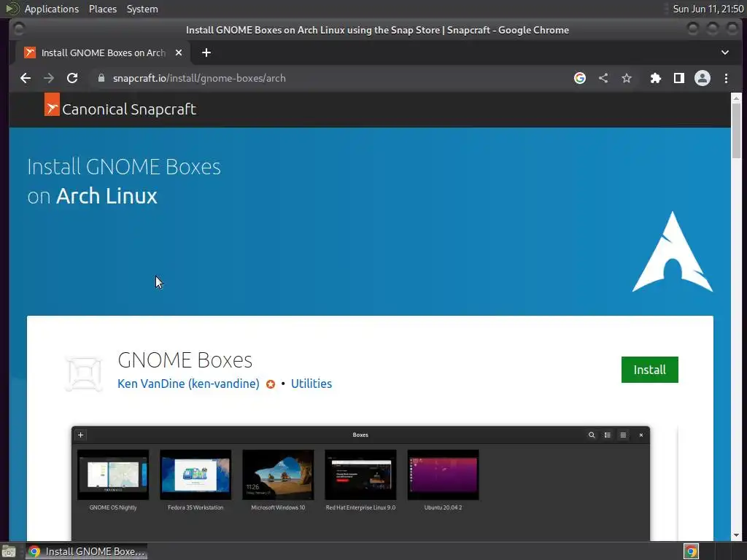Viewport: 747px width, 560px height.
Task: Go back using Chrome's back arrow
Action: point(26,78)
